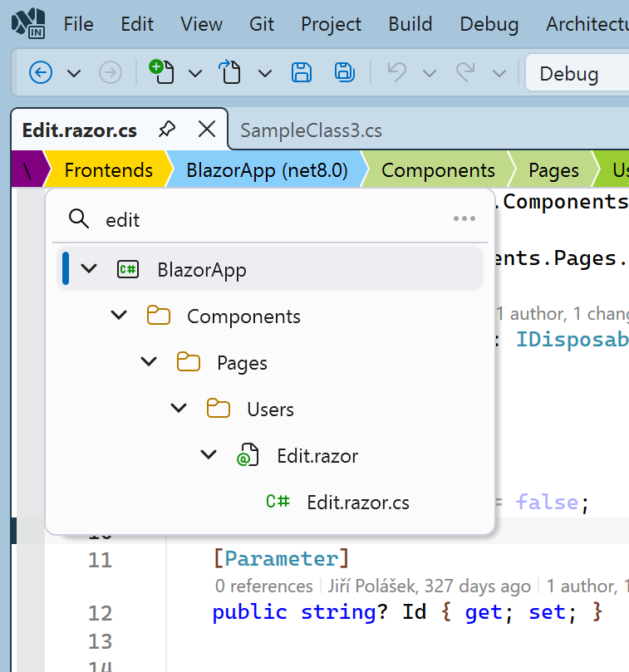Click the New Item icon
The width and height of the screenshot is (629, 672).
(x=162, y=71)
